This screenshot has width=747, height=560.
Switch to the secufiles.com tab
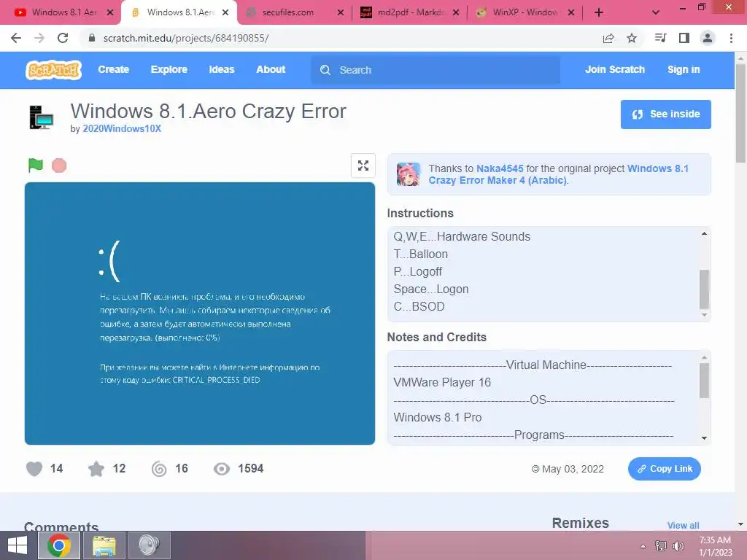[288, 12]
